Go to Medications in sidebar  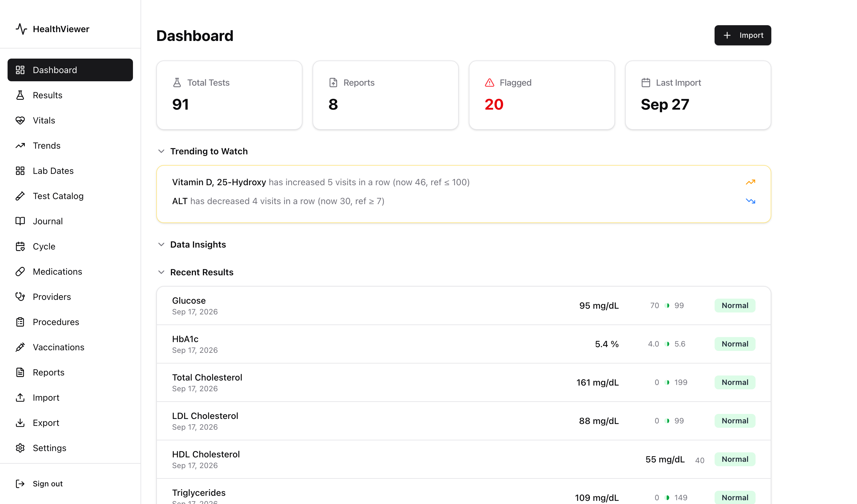point(70,272)
